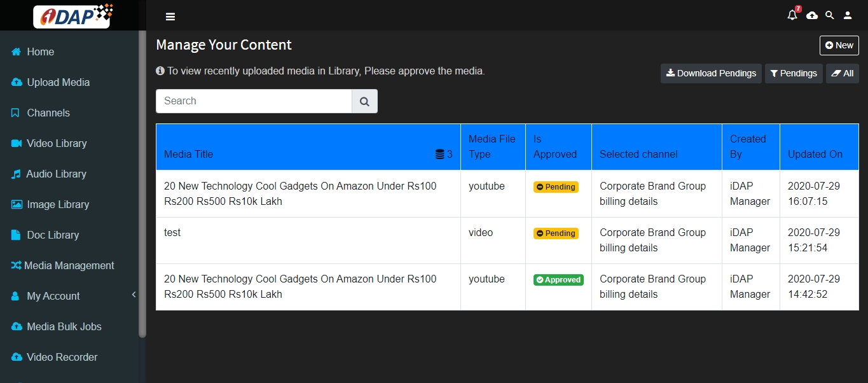868x383 pixels.
Task: Click Pending badge on test row
Action: [556, 233]
